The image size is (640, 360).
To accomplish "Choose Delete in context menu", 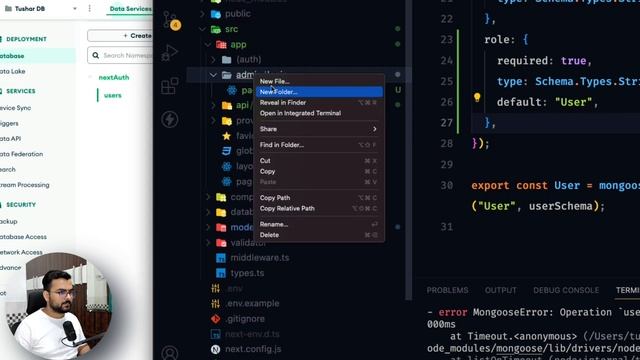I will (319, 235).
